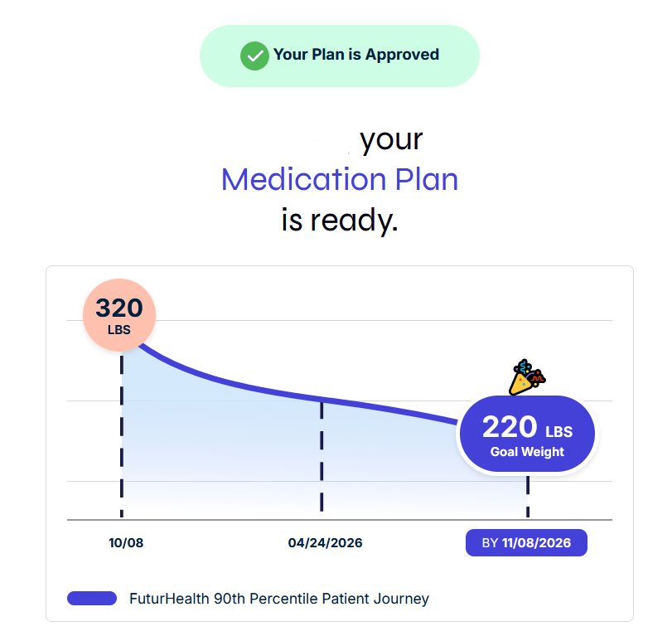Click the "Goal Weight" label text
Screen dimensions: 672x636
pyautogui.click(x=527, y=452)
